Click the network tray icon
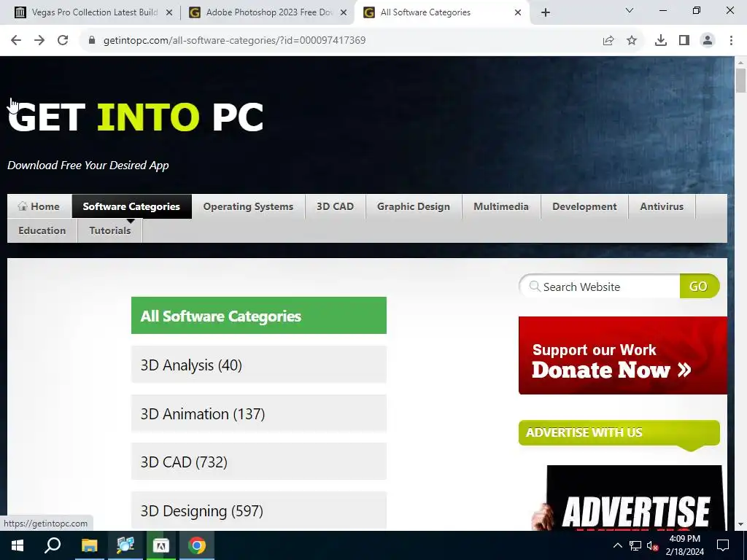This screenshot has height=560, width=747. (635, 545)
